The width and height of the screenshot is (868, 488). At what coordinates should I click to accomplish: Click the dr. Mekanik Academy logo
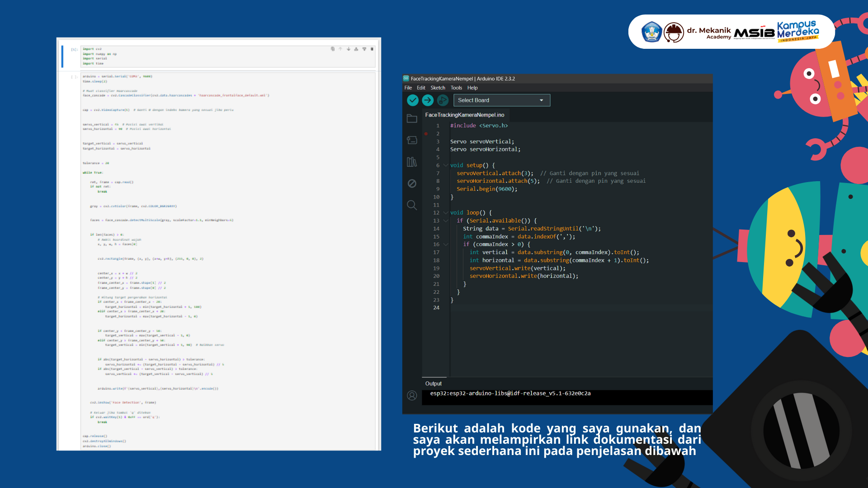point(697,33)
